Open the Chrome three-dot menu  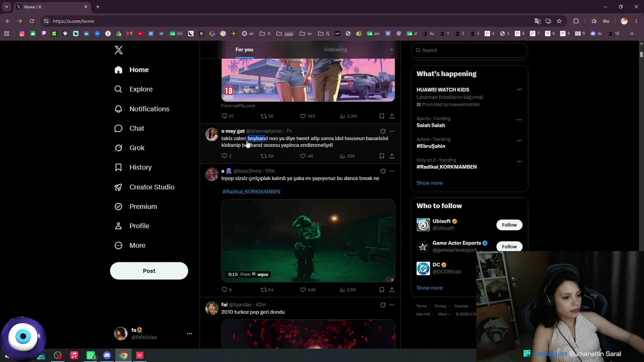[x=636, y=21]
